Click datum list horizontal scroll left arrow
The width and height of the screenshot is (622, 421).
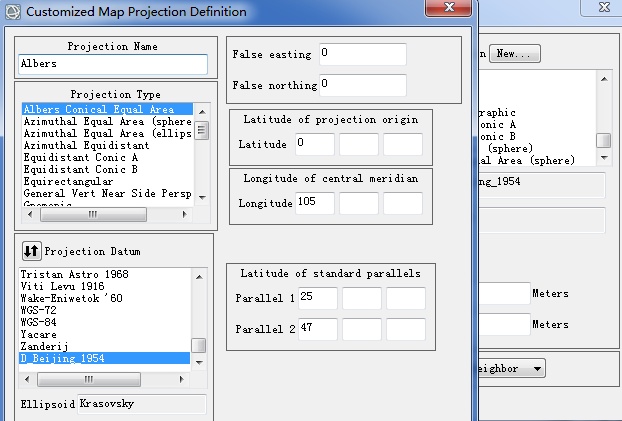(x=27, y=379)
